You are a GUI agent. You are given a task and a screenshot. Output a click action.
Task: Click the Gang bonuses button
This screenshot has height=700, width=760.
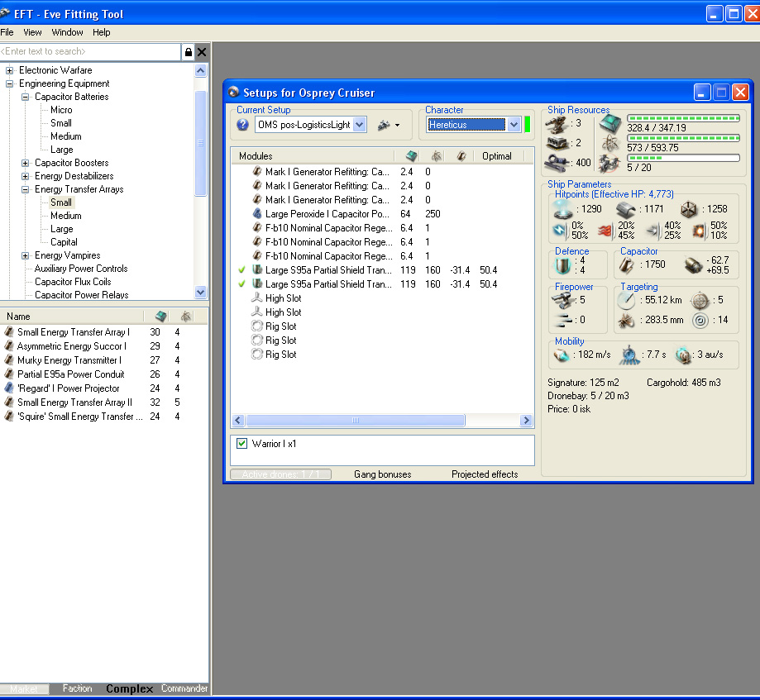click(382, 474)
